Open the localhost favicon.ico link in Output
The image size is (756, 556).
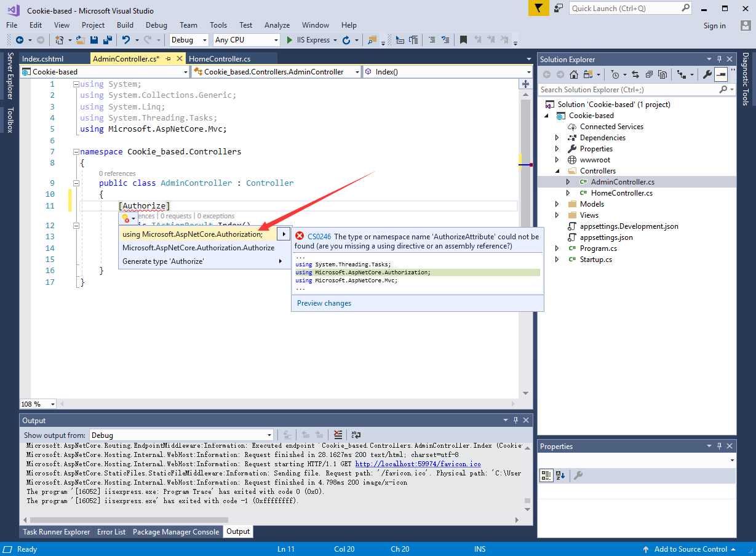[x=418, y=464]
